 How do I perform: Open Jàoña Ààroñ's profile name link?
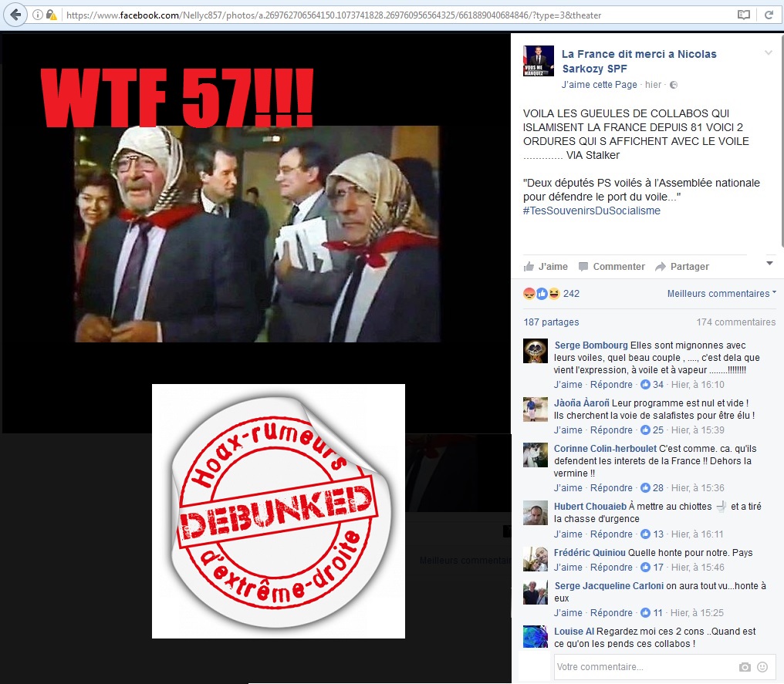[582, 403]
